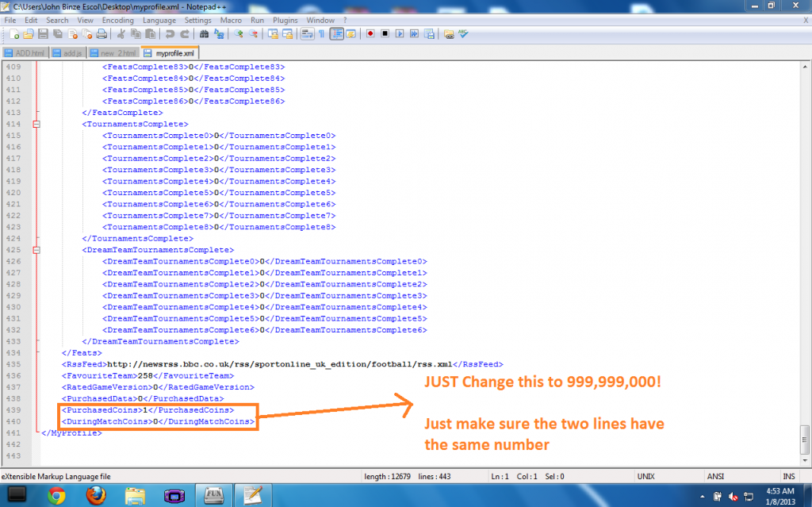Viewport: 812px width, 507px height.
Task: Click the Cut scissors icon
Action: [121, 34]
